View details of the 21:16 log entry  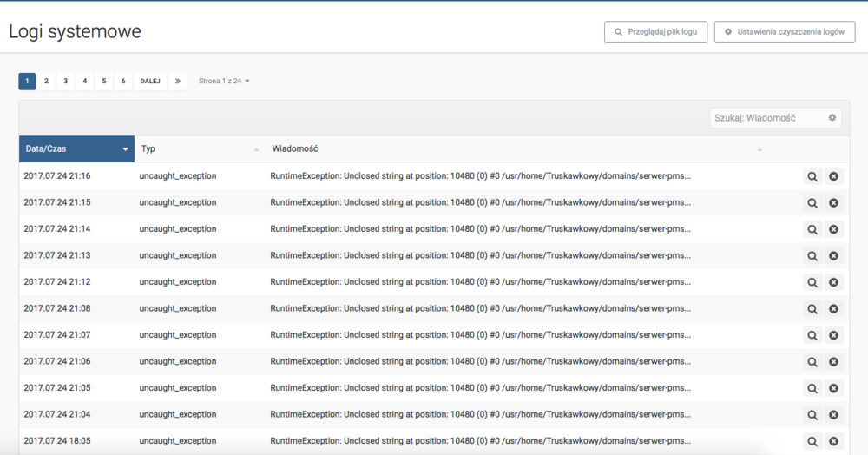812,176
